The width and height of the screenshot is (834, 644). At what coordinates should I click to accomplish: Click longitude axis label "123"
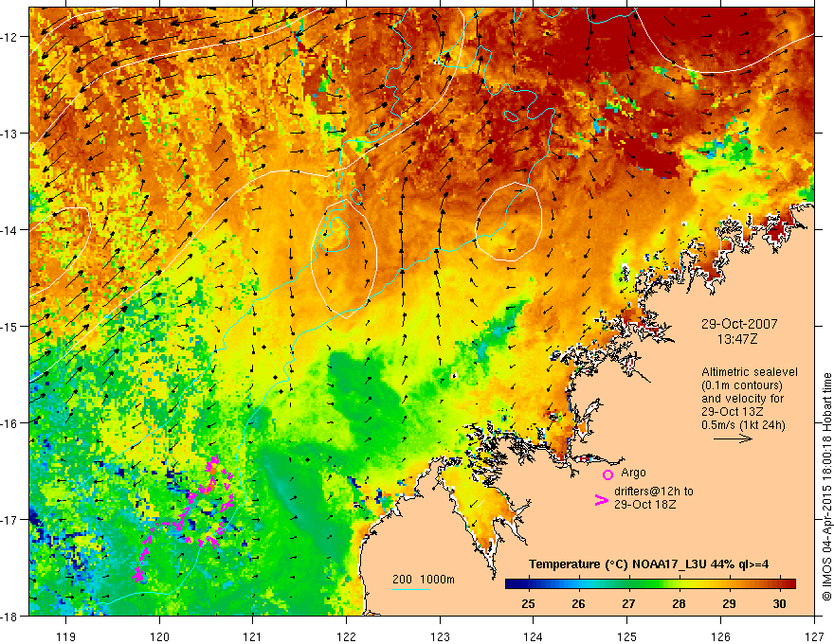click(440, 636)
